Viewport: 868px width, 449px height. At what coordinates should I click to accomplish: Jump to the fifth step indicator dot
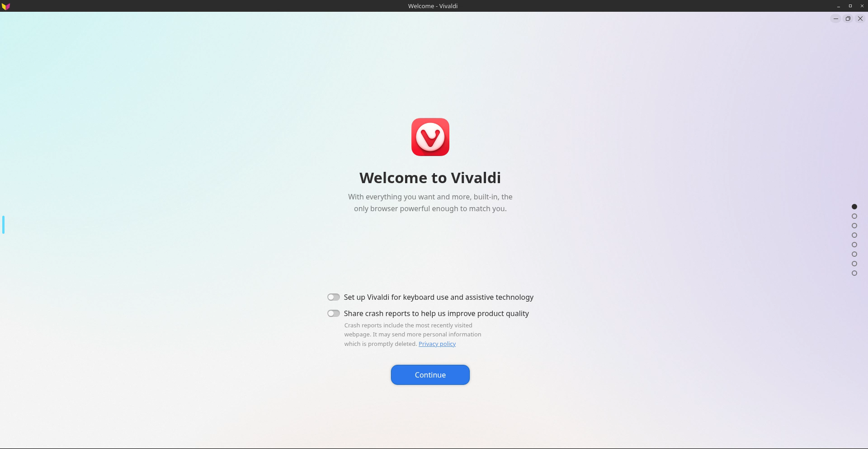click(x=854, y=245)
